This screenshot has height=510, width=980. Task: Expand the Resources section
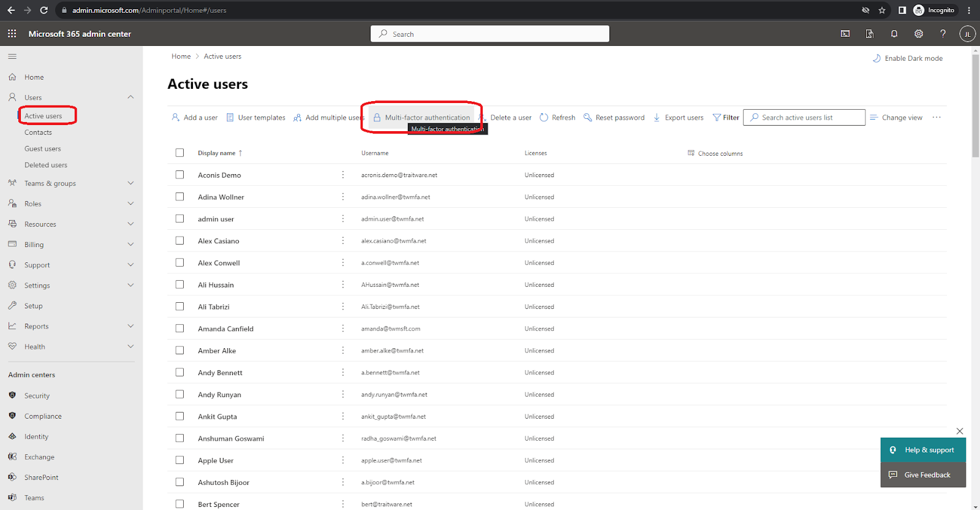(x=130, y=224)
